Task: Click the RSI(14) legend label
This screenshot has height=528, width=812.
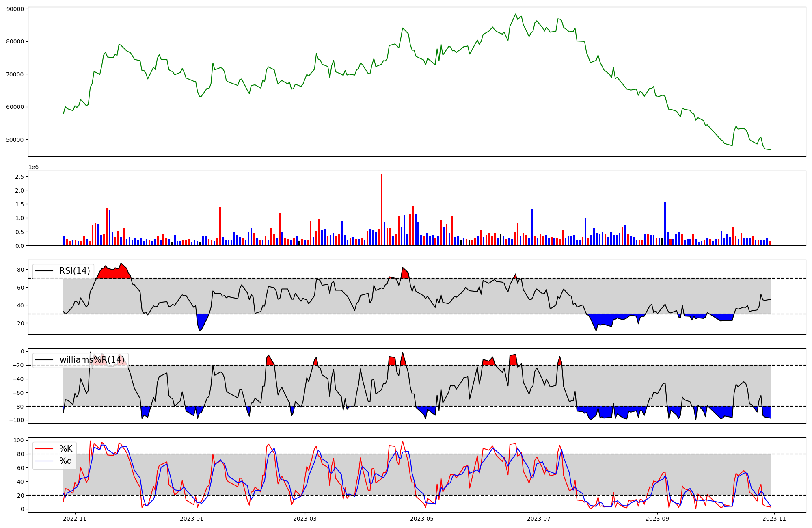Action: (75, 271)
